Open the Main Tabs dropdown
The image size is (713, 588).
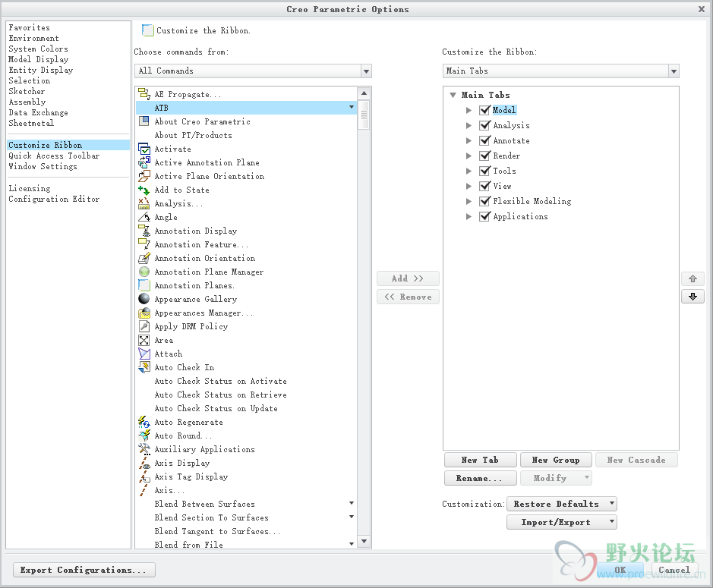[x=674, y=71]
